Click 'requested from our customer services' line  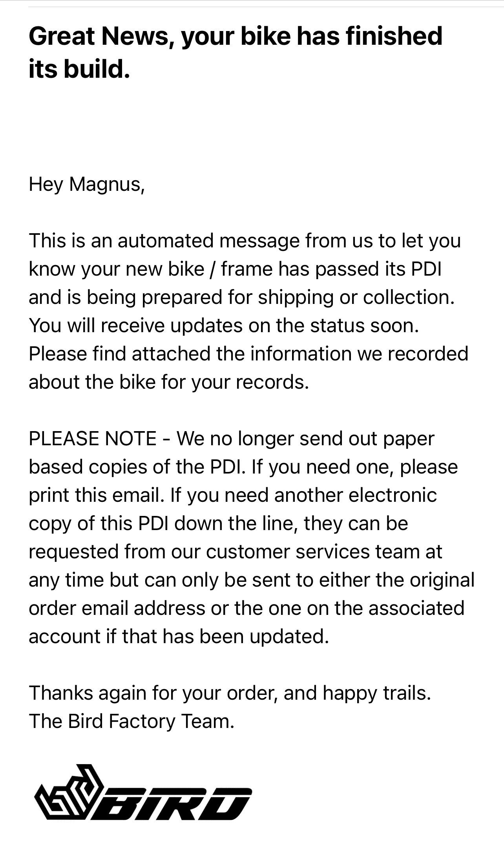pyautogui.click(x=235, y=552)
